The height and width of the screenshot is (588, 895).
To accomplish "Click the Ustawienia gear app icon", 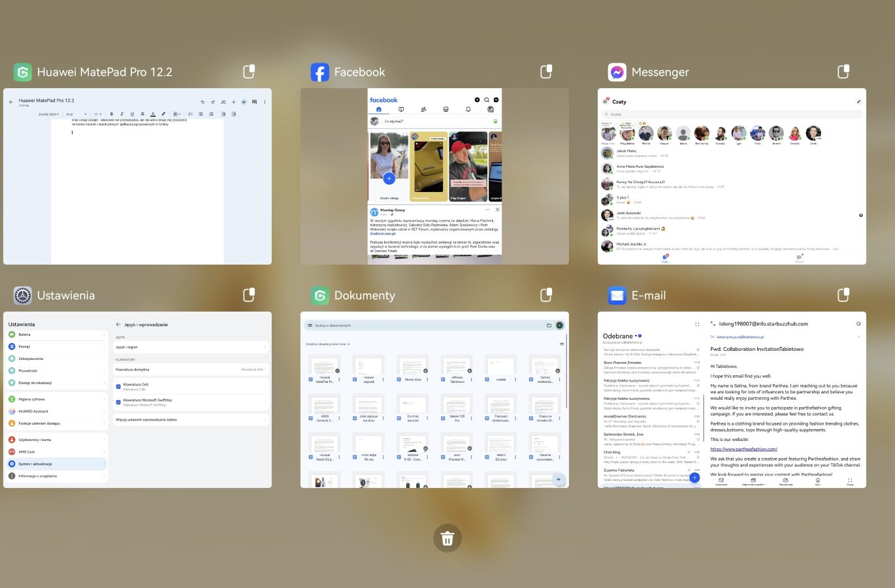I will pos(22,295).
